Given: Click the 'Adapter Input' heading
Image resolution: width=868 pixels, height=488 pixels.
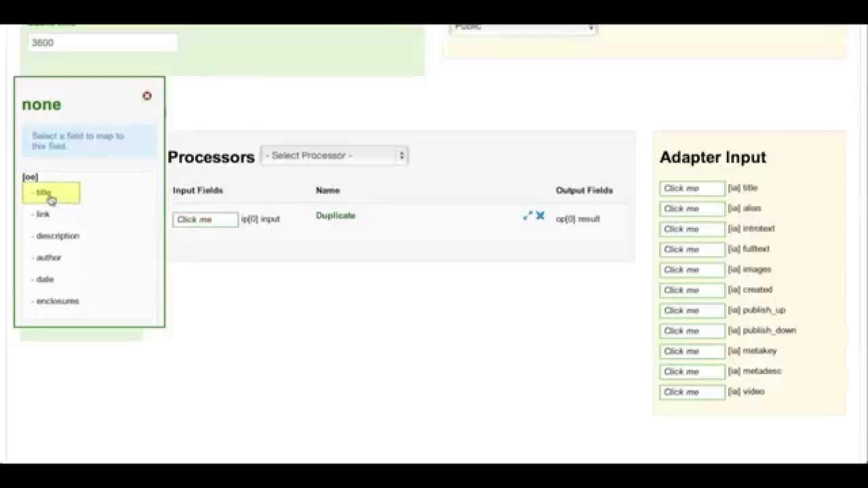Looking at the screenshot, I should 713,157.
